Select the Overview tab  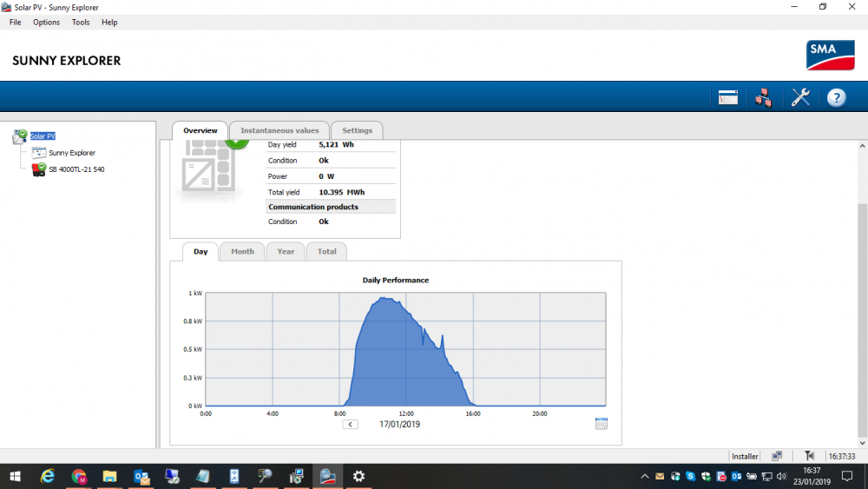200,130
